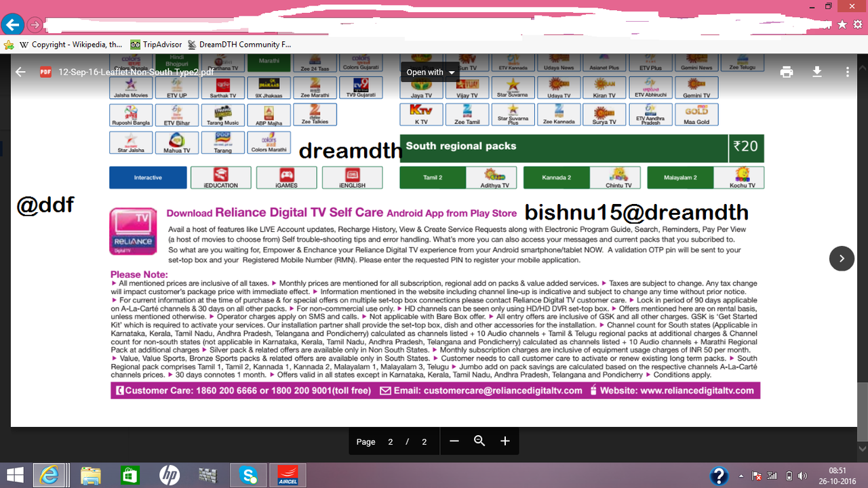Click the iEDUCATION tile
This screenshot has height=488, width=868.
[221, 178]
